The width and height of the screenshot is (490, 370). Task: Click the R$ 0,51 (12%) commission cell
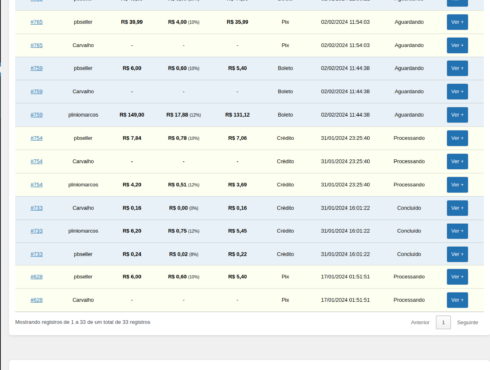pos(183,185)
